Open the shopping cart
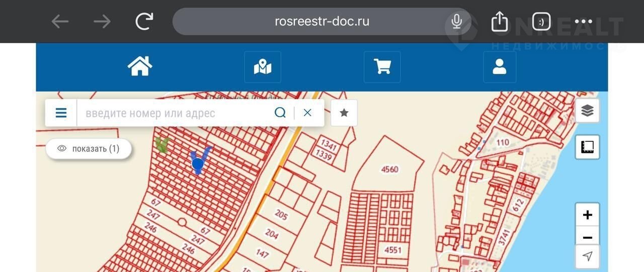Viewport: 644px width, 272px height. tap(382, 67)
